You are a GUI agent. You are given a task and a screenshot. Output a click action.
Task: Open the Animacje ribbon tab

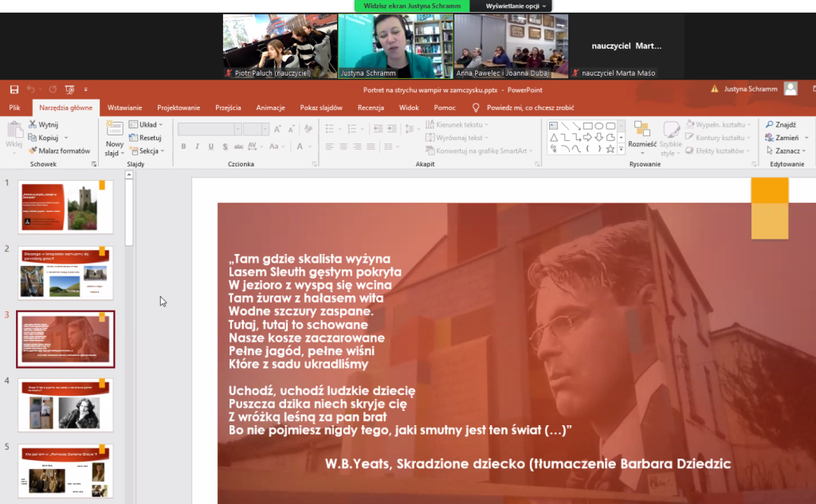click(270, 107)
